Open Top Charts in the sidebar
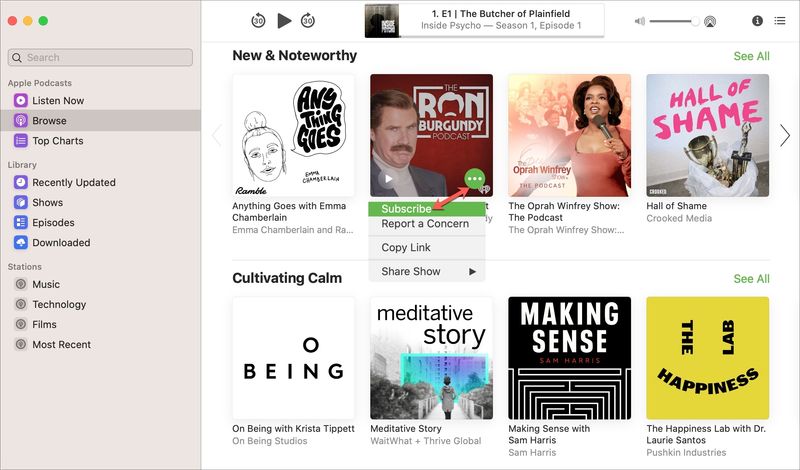 tap(100, 141)
